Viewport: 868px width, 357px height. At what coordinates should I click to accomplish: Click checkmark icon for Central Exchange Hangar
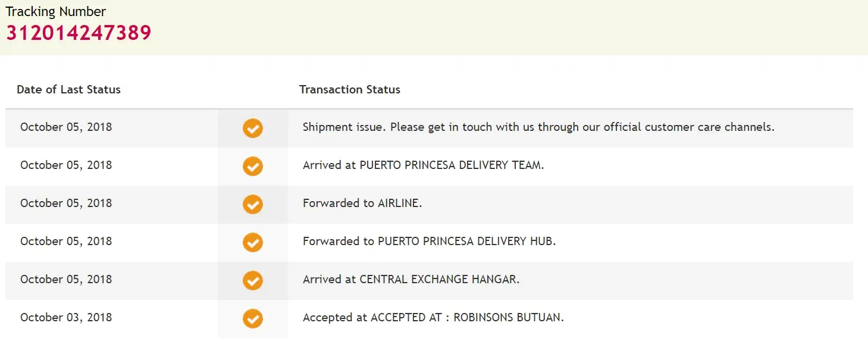pyautogui.click(x=253, y=280)
